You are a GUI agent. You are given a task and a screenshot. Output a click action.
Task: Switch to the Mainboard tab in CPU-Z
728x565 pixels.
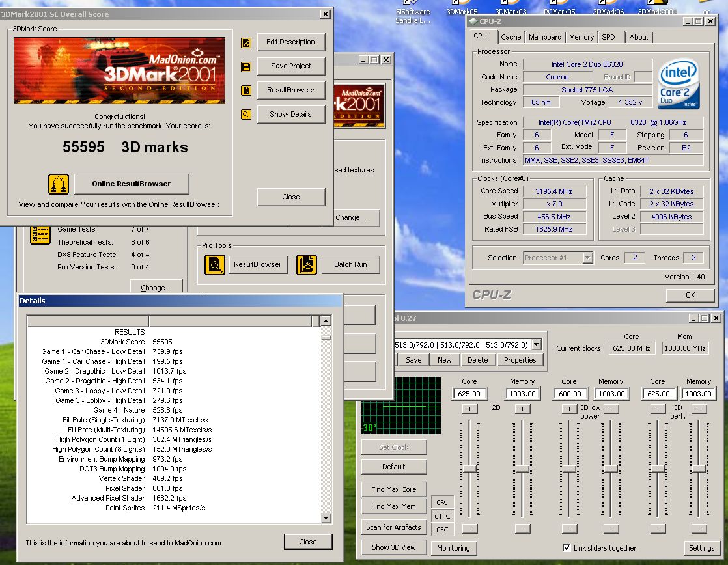pyautogui.click(x=545, y=37)
